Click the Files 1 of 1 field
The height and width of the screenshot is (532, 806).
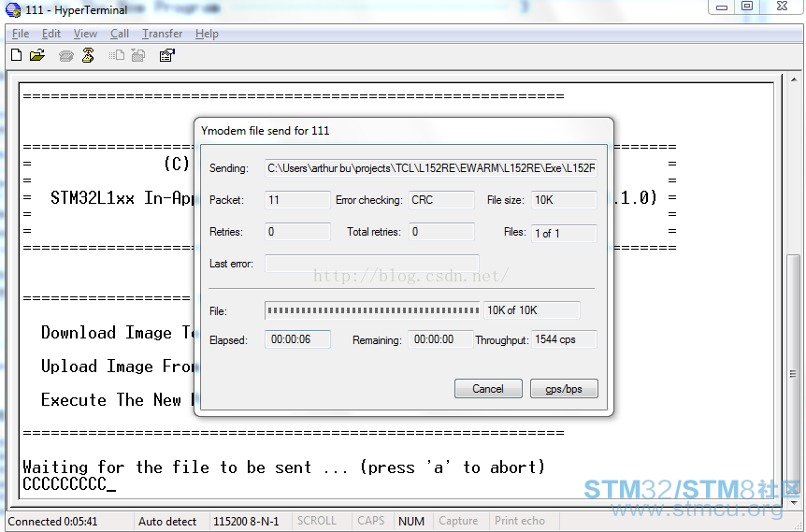tap(565, 234)
